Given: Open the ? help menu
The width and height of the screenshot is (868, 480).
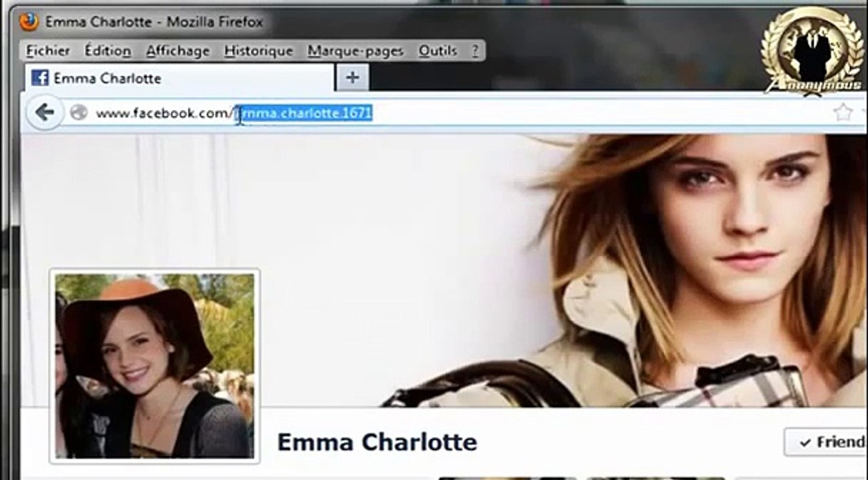Looking at the screenshot, I should 475,51.
